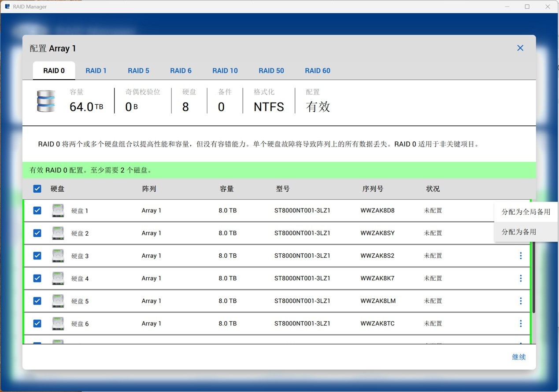Viewport: 559px width, 392px height.
Task: Switch to the RAID 6 tab
Action: [181, 70]
